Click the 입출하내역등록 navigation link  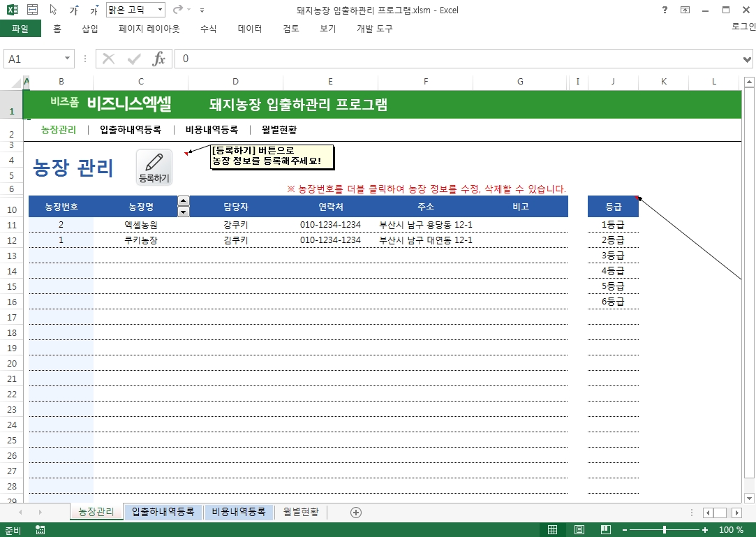[131, 130]
